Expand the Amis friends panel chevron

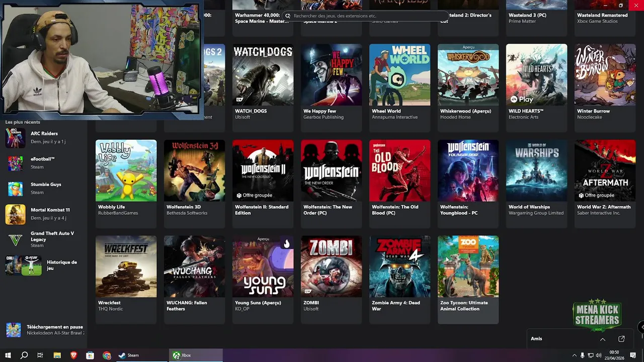point(602,339)
